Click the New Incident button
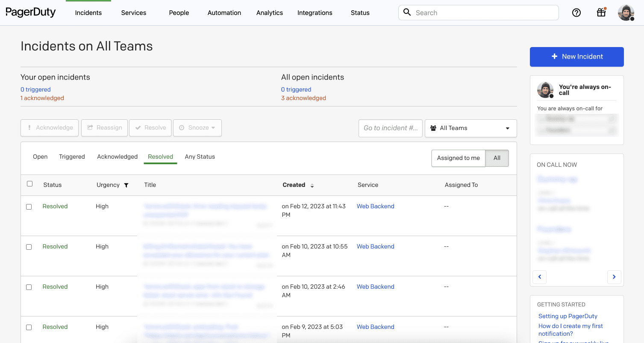644x343 pixels. [x=577, y=56]
